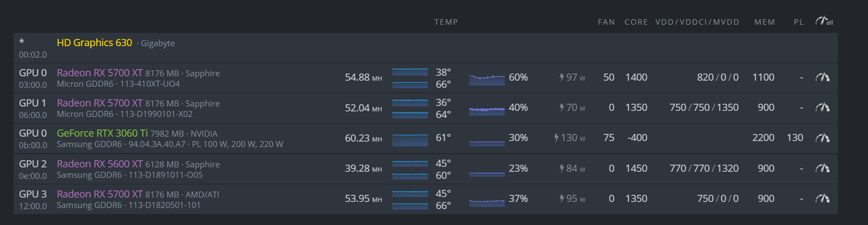This screenshot has width=868, height=225.
Task: Click the 2200 memory clock value on the RTX 3060 Ti row
Action: 763,138
